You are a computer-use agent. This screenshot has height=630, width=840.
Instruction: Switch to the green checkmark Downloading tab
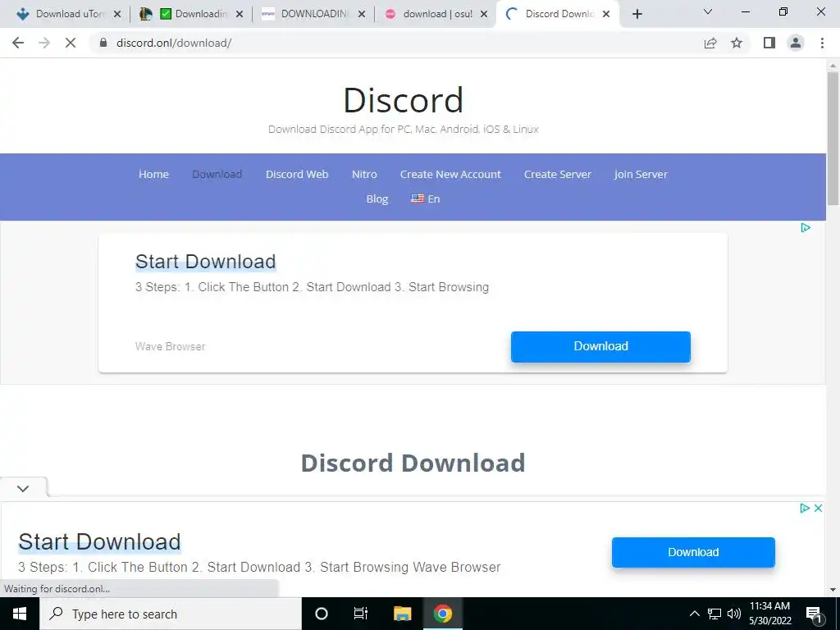tap(191, 14)
